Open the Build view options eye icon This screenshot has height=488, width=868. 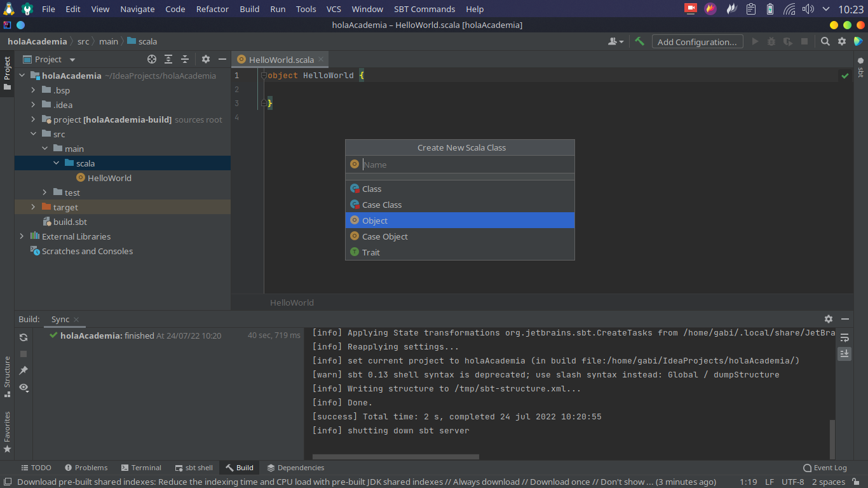(x=24, y=387)
